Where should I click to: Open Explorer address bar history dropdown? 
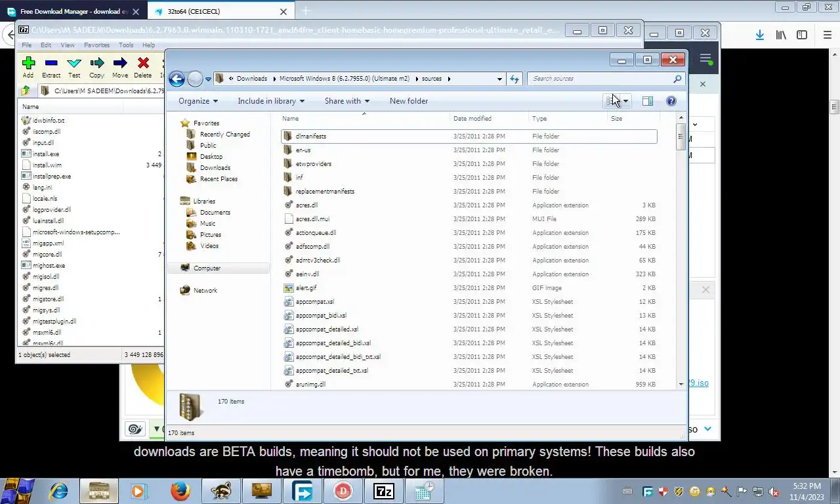(499, 79)
